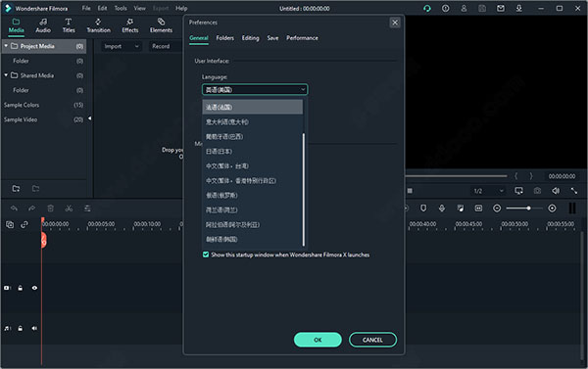Screen dimensions: 588x369
Task: Click the preview volume speaker icon
Action: click(556, 191)
